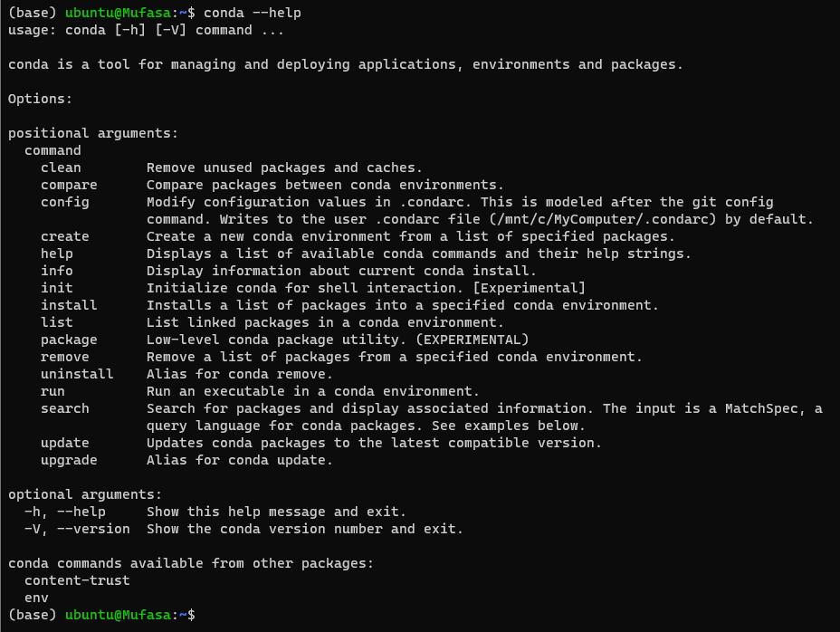Click the 'env' command at bottom
Image resolution: width=840 pixels, height=632 pixels.
[x=36, y=598]
